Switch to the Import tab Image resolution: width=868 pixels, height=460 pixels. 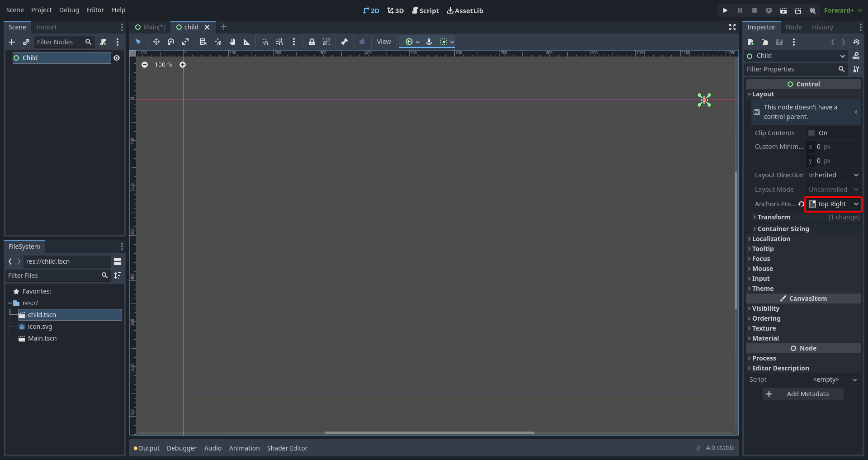click(47, 27)
